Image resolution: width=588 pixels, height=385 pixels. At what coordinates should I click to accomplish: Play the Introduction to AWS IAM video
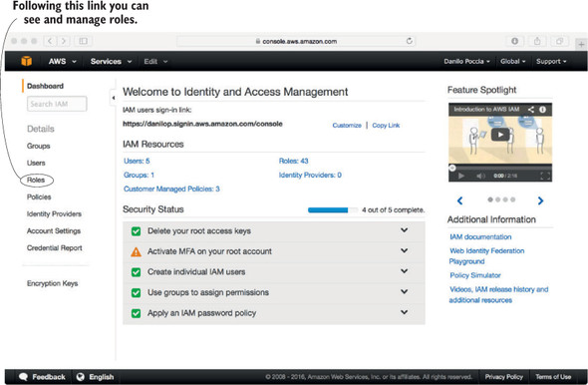point(500,135)
